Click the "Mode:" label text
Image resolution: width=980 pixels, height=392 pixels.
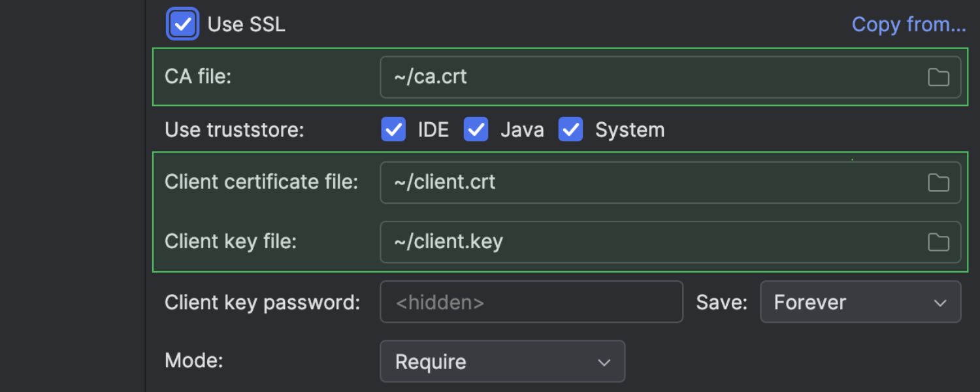point(193,361)
